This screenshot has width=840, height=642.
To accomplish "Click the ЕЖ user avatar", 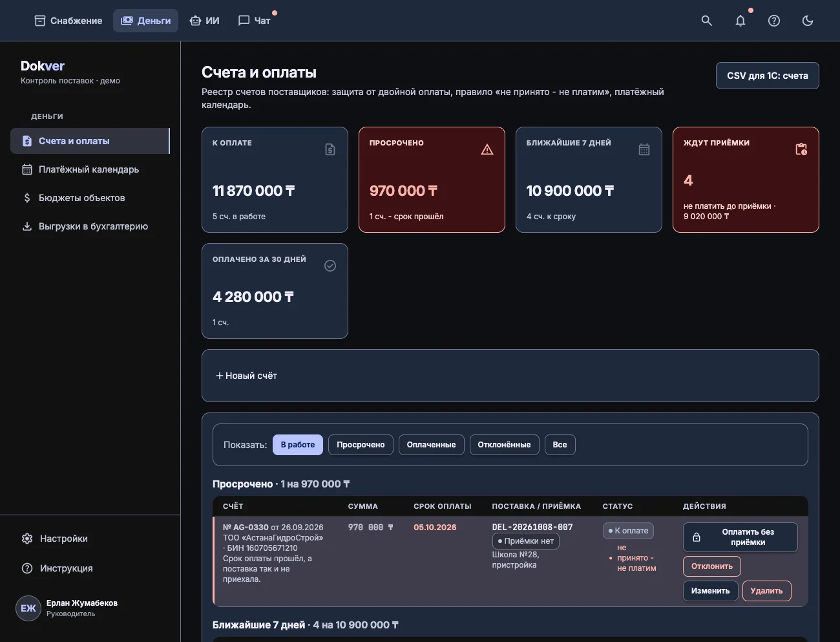I will click(28, 608).
